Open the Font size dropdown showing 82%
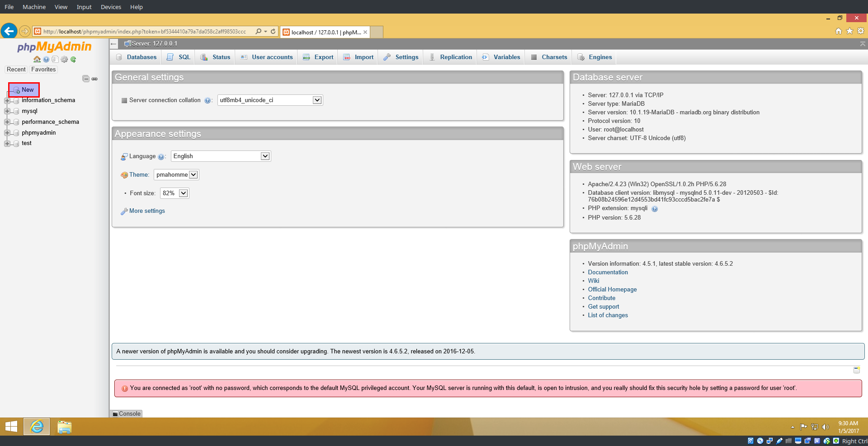Image resolution: width=868 pixels, height=446 pixels. tap(175, 193)
